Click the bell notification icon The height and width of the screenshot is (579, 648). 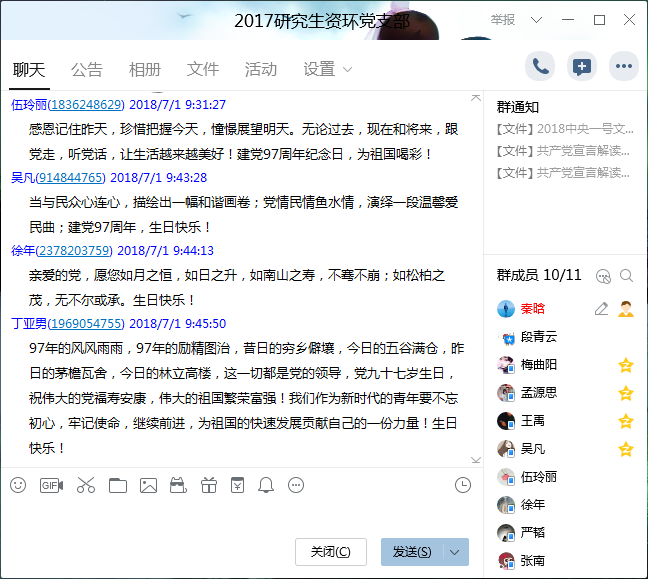coord(266,485)
